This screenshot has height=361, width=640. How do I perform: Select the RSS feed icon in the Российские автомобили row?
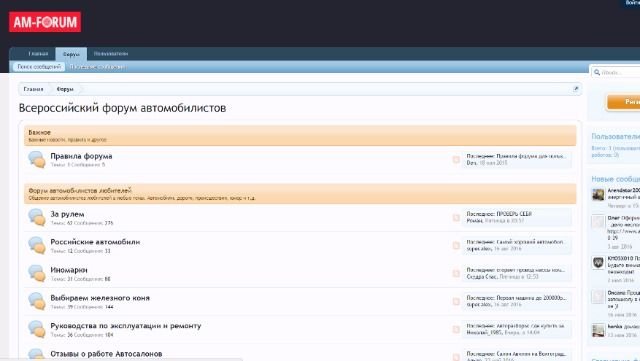coord(456,245)
